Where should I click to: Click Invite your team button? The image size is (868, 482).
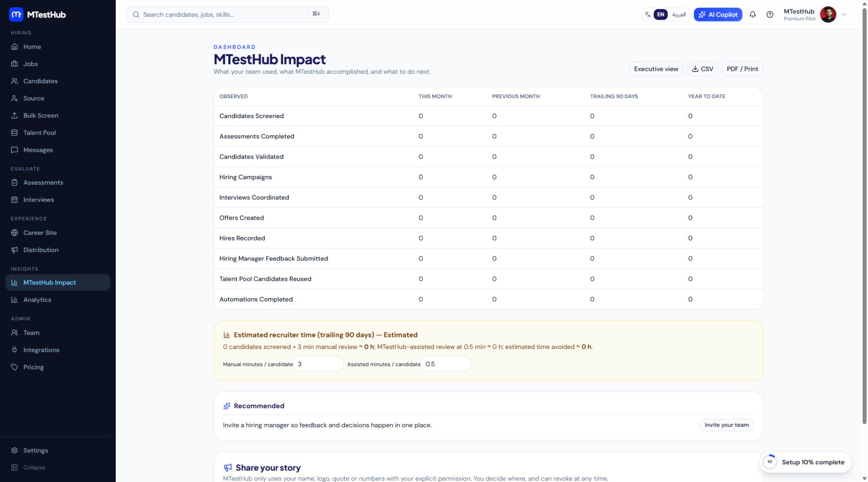[726, 425]
